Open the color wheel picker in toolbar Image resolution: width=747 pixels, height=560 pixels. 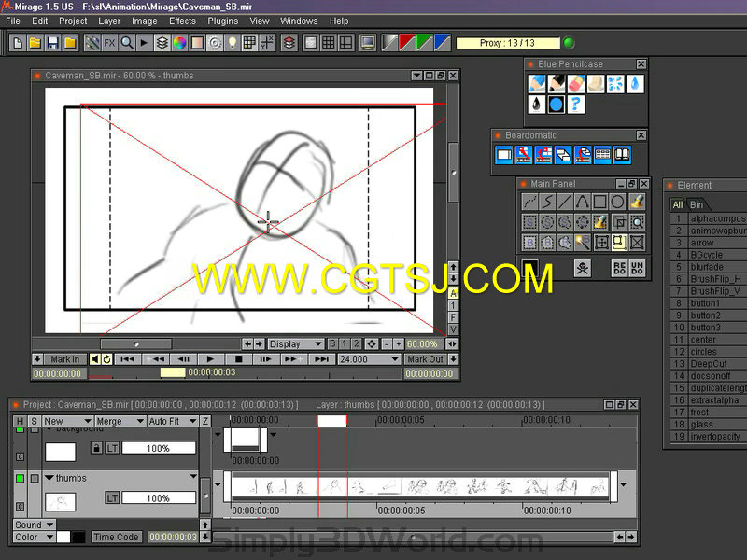click(x=179, y=43)
